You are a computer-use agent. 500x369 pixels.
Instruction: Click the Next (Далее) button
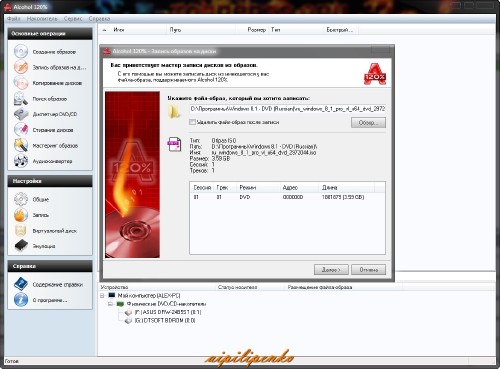(331, 269)
